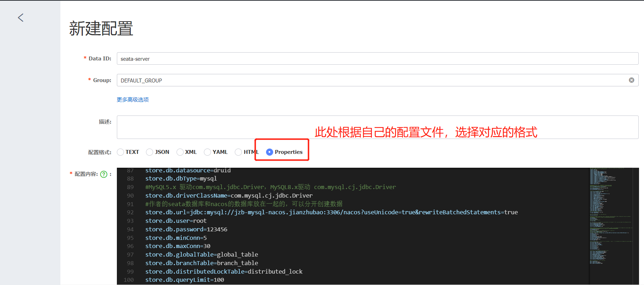This screenshot has width=644, height=285.
Task: Click line number 92 in the gutter
Action: point(130,213)
